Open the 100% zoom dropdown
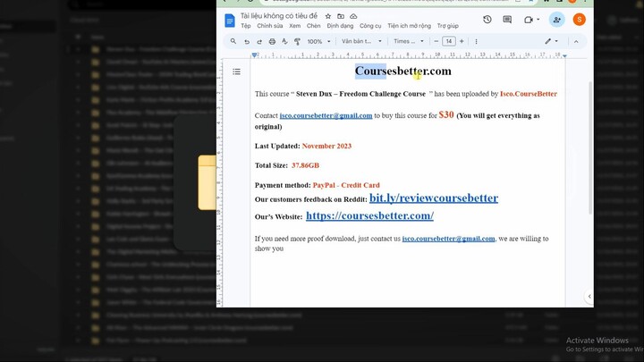 point(318,41)
